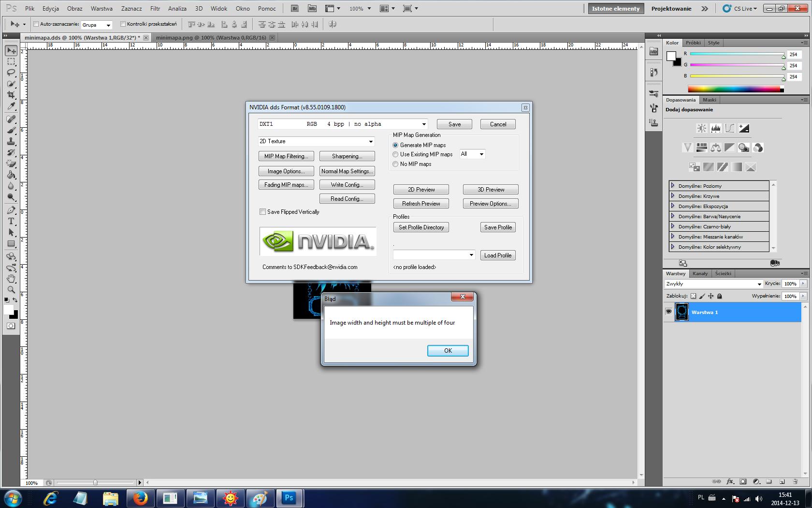Click the 3D Preview button
This screenshot has height=508, width=812.
point(491,190)
